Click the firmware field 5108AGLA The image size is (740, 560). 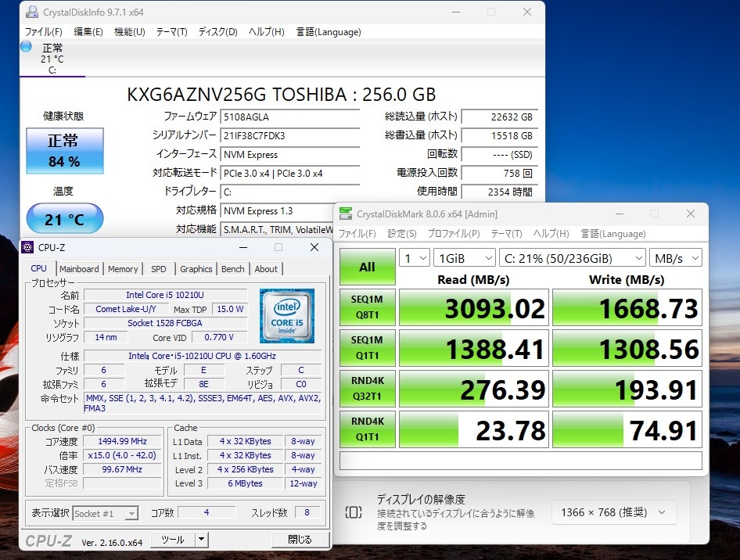pos(289,117)
